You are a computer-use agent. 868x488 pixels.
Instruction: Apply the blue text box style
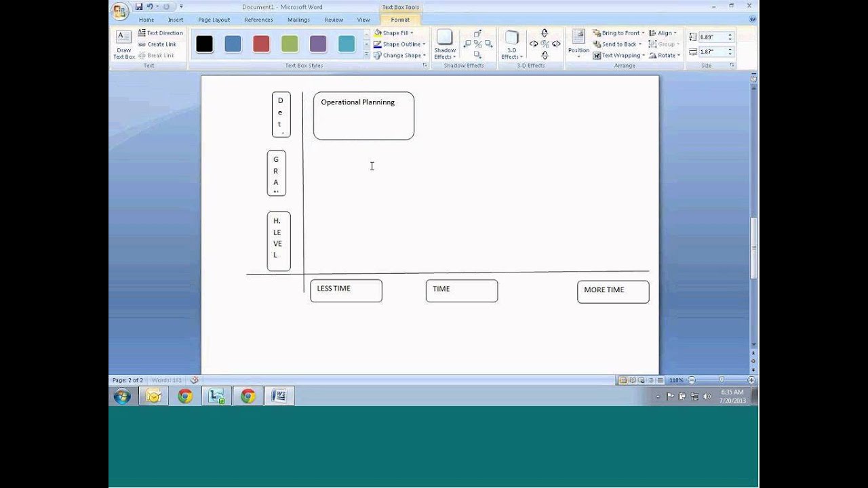pyautogui.click(x=233, y=44)
